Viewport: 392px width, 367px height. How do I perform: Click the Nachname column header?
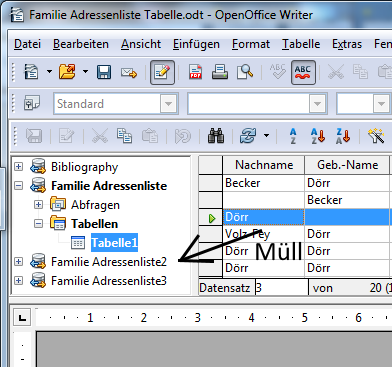[264, 165]
